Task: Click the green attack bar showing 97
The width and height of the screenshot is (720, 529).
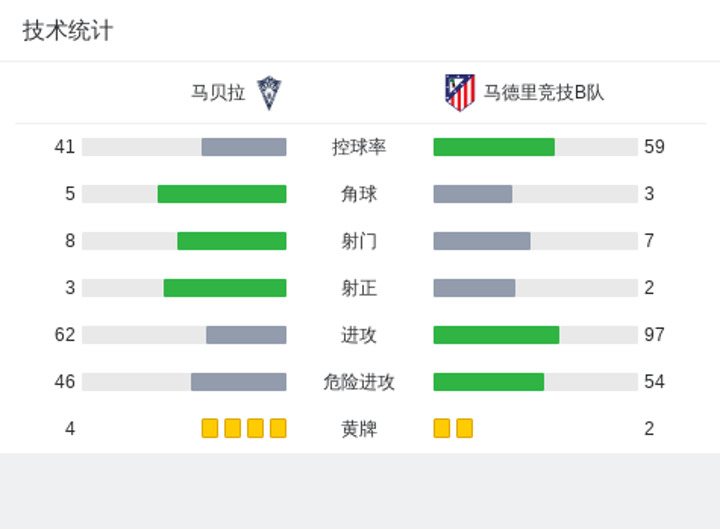Action: tap(496, 335)
